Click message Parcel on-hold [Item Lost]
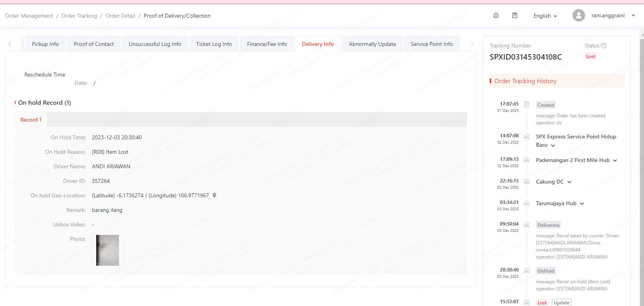The height and width of the screenshot is (306, 644). tap(573, 282)
